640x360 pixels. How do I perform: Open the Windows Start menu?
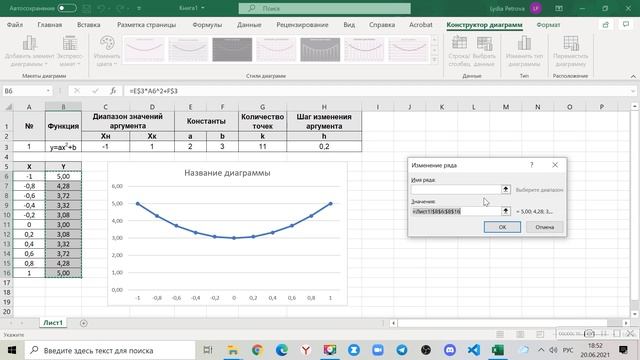tap(11, 350)
